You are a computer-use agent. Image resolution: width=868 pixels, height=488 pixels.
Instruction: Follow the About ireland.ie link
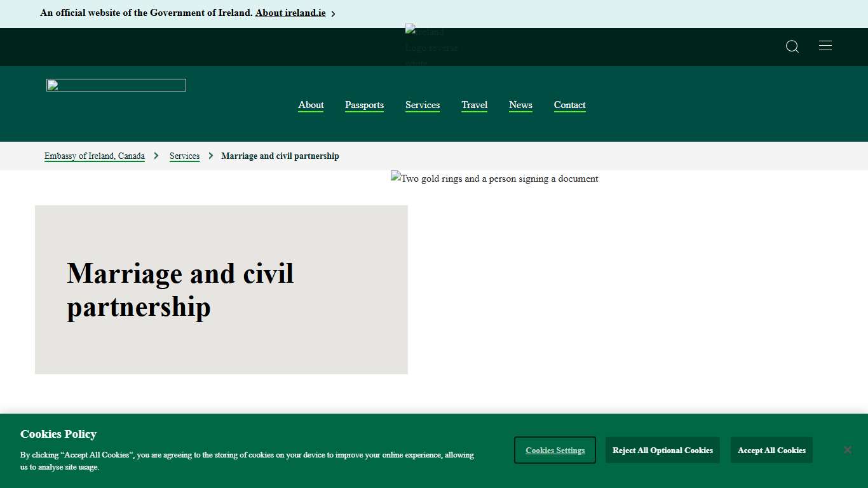(290, 13)
